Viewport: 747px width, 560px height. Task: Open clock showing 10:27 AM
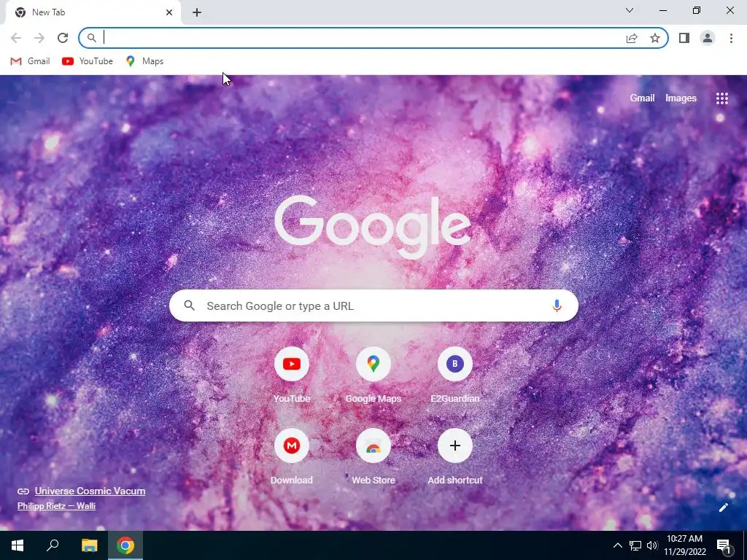click(684, 545)
